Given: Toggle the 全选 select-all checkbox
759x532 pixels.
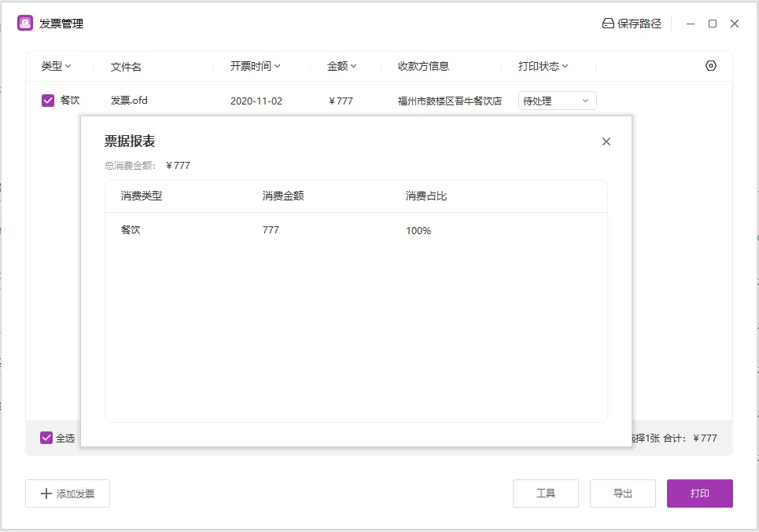Looking at the screenshot, I should [45, 438].
